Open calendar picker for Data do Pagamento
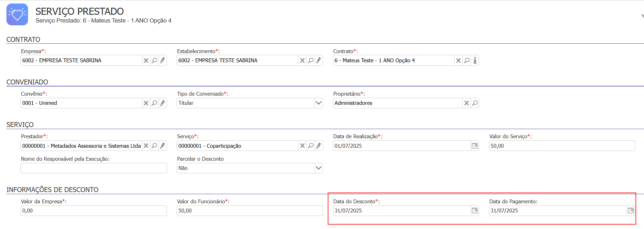644x229 pixels. 631,211
